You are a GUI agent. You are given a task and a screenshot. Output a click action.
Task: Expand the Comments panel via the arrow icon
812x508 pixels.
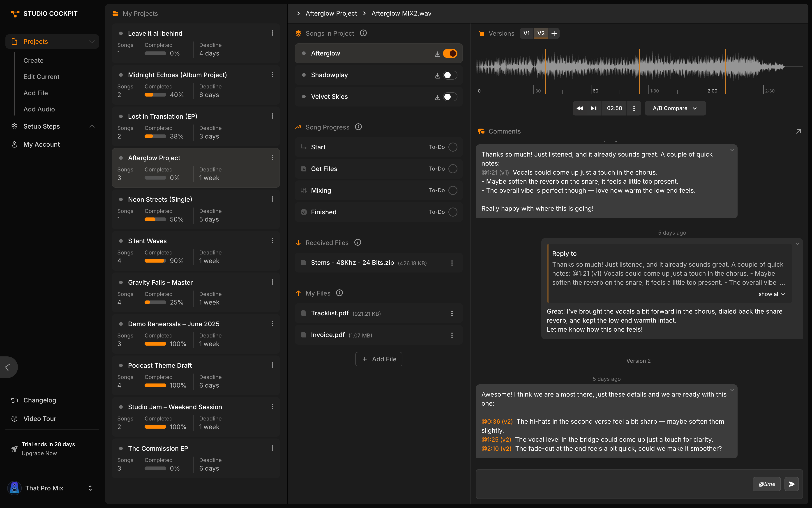tap(798, 131)
